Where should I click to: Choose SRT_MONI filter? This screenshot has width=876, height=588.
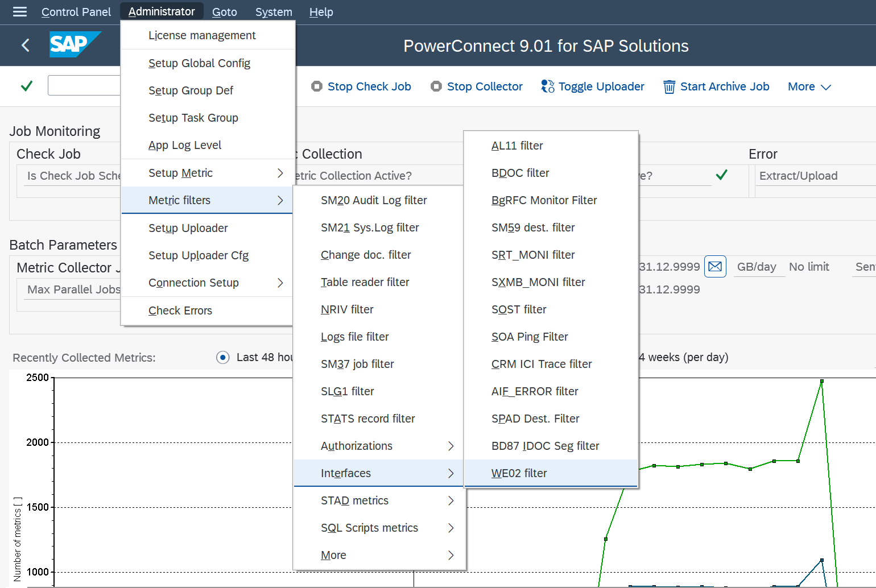pyautogui.click(x=551, y=255)
